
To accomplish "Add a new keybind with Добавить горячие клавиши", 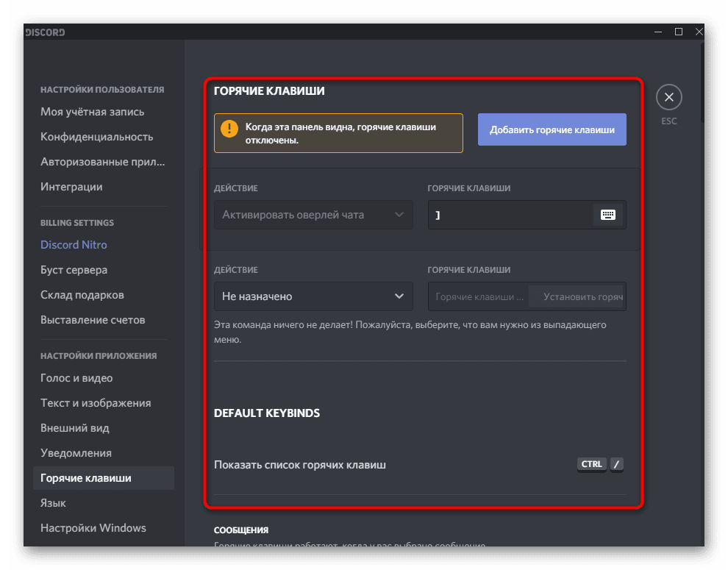I will click(552, 129).
